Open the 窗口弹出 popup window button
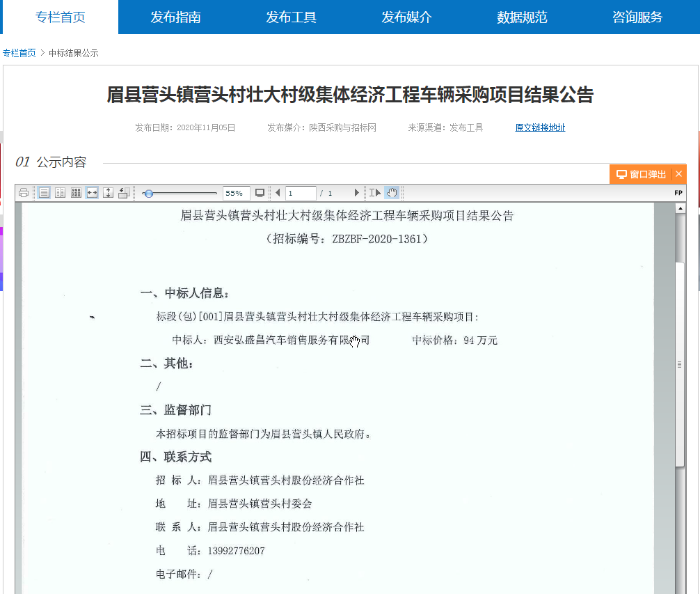The image size is (700, 594). [x=641, y=174]
